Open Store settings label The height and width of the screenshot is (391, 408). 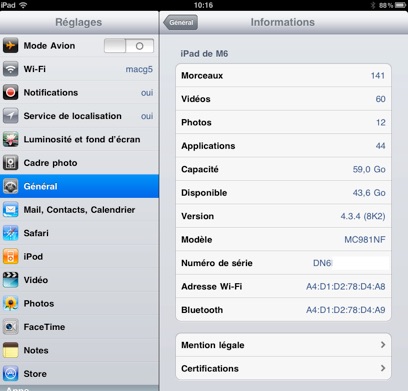coord(35,374)
